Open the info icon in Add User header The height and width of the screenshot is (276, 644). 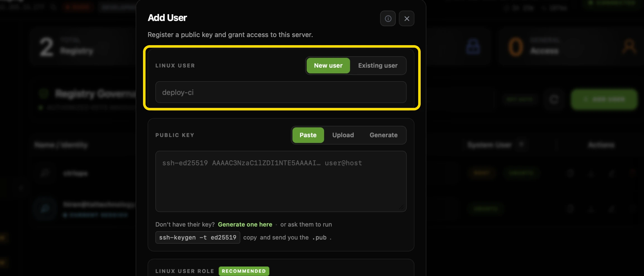(388, 18)
